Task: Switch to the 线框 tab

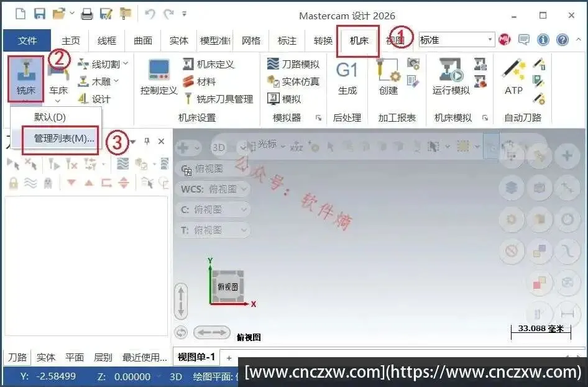Action: [106, 40]
